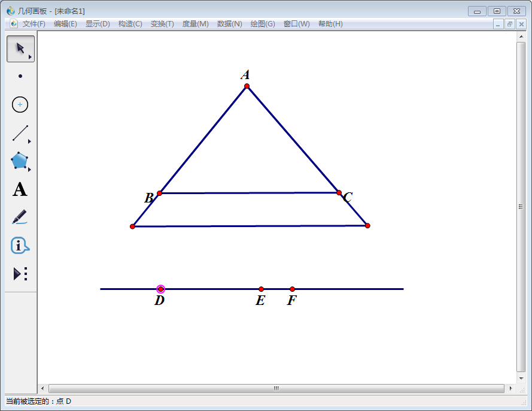Select the Point tool
Image resolution: width=532 pixels, height=411 pixels.
(20, 76)
